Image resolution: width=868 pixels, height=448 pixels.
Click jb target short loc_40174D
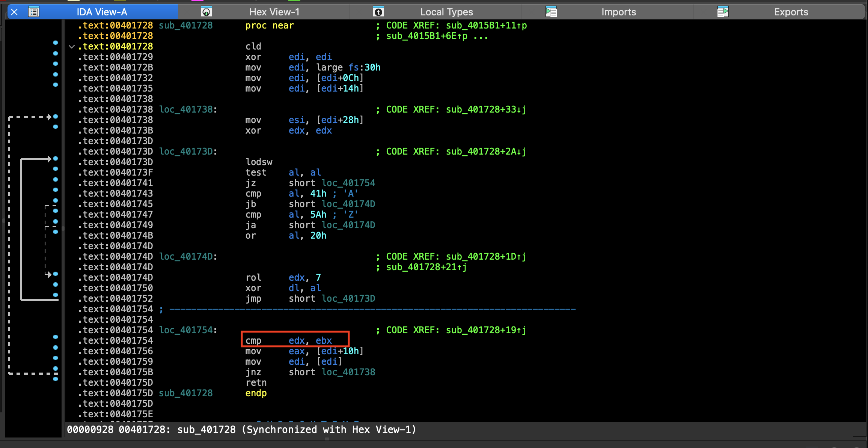click(x=332, y=204)
